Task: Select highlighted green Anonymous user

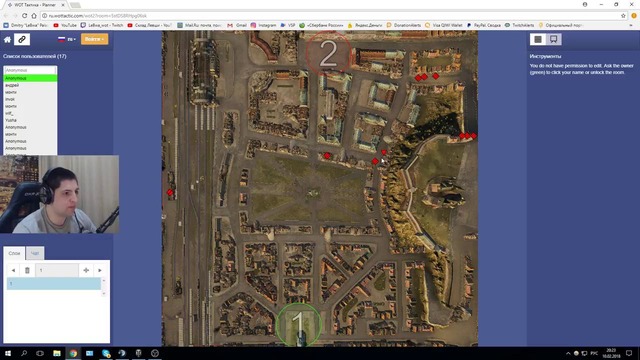Action: [x=30, y=78]
